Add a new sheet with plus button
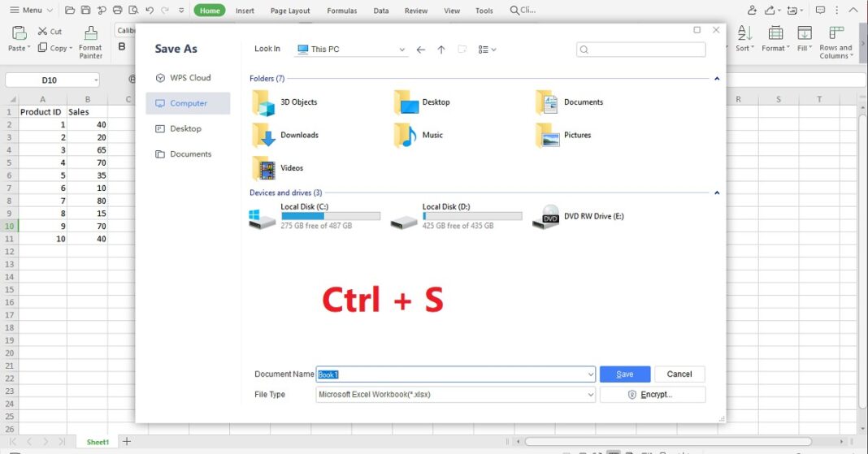Viewport: 868px width, 454px height. pos(127,441)
